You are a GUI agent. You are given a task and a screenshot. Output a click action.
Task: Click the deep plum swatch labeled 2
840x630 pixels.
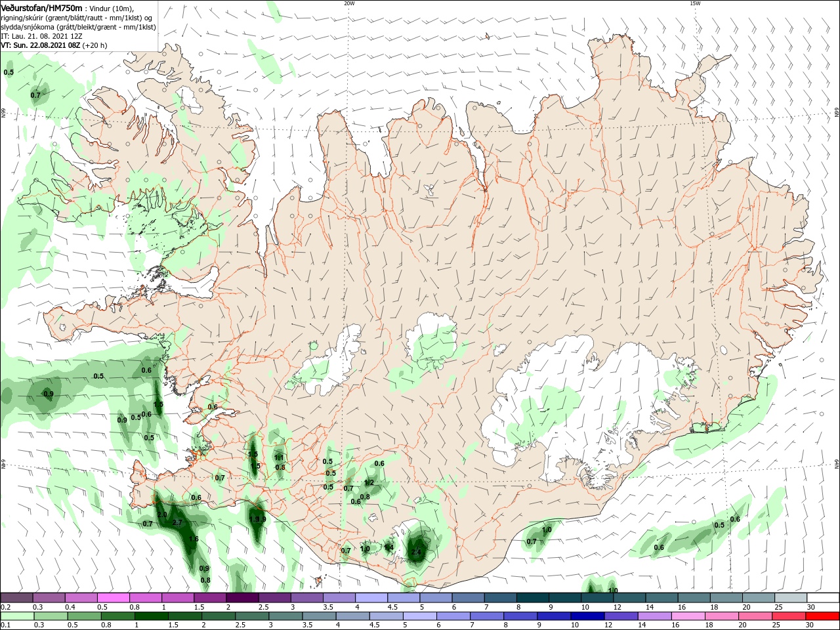tap(242, 598)
